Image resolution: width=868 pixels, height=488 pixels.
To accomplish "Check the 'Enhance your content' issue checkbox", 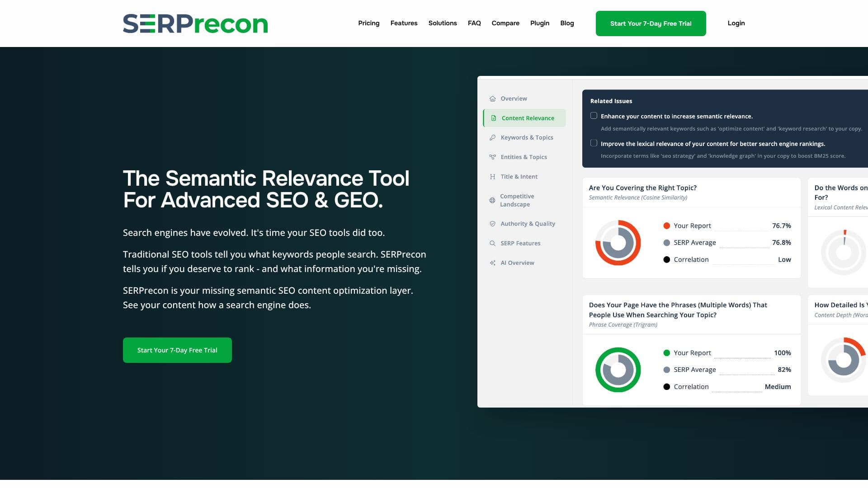I will [x=594, y=116].
